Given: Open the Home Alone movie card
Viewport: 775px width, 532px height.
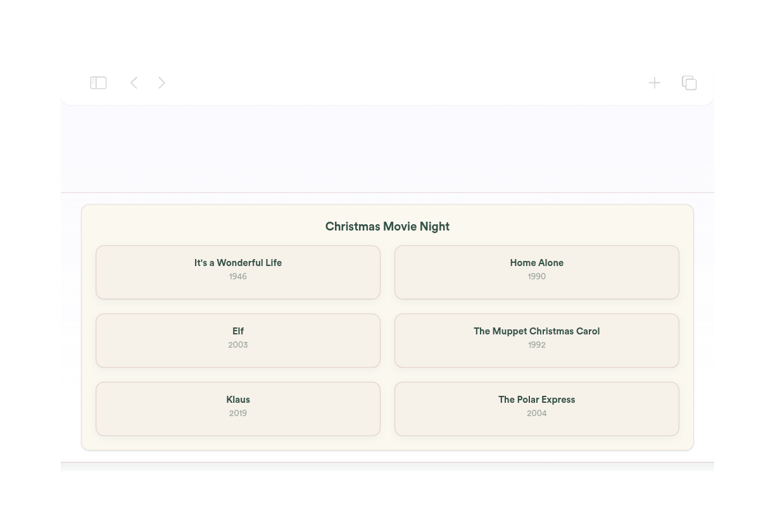Looking at the screenshot, I should 537,272.
